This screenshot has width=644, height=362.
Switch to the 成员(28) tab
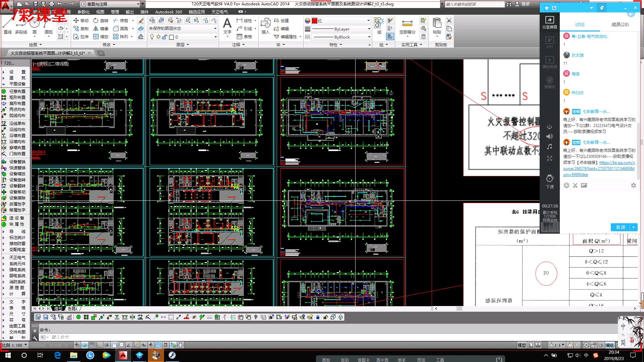click(x=620, y=24)
